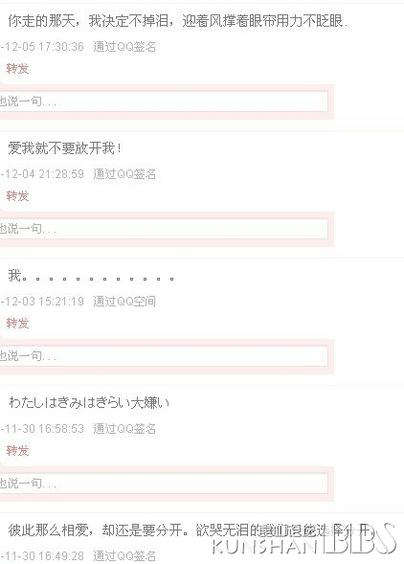
Task: Click 转发 under the わたしはきみはきらい post
Action: tap(17, 450)
